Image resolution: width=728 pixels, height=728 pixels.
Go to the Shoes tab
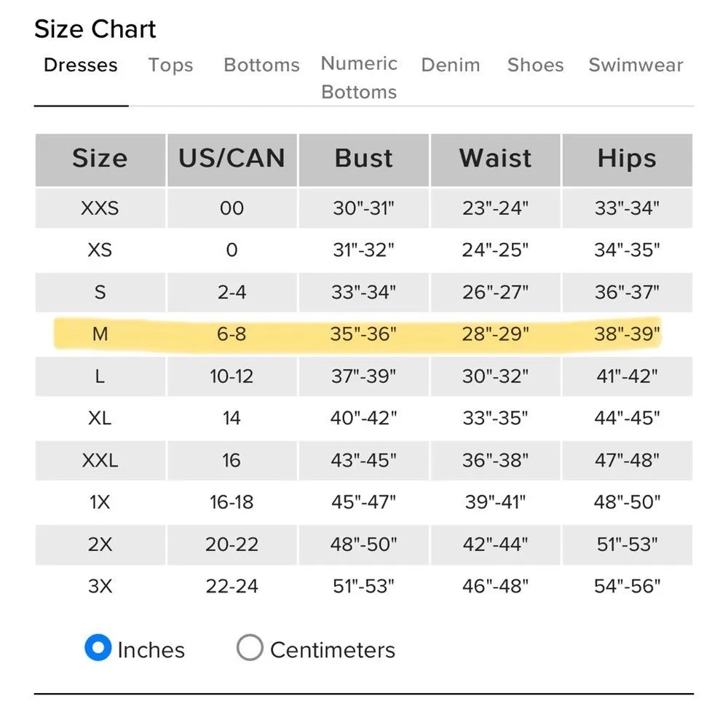coord(535,65)
